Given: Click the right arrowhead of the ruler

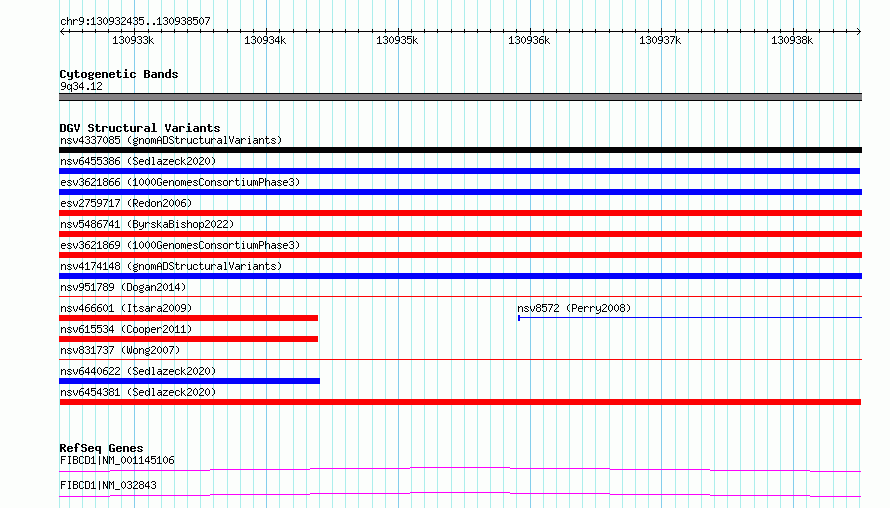Looking at the screenshot, I should (859, 31).
